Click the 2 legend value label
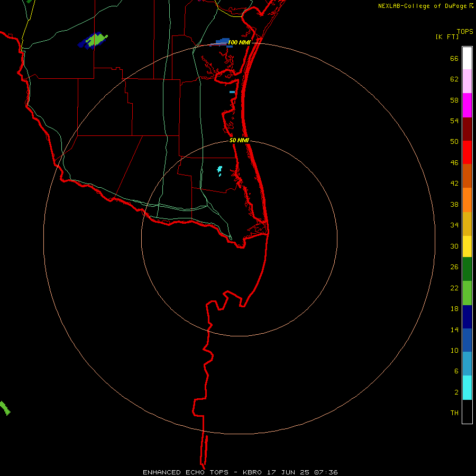The height and width of the screenshot is (476, 476). (x=456, y=392)
